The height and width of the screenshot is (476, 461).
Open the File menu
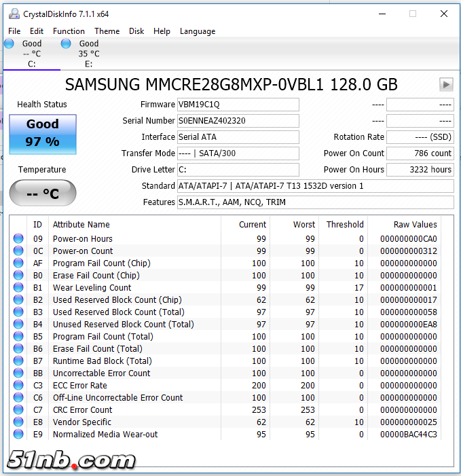[x=14, y=31]
